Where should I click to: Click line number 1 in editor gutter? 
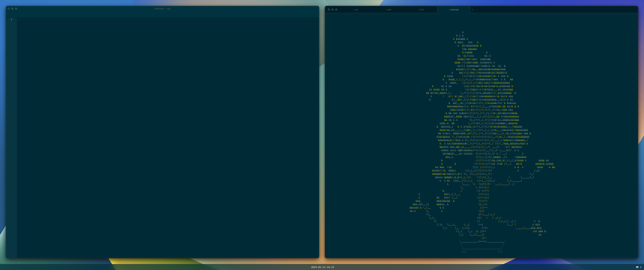tap(11, 19)
